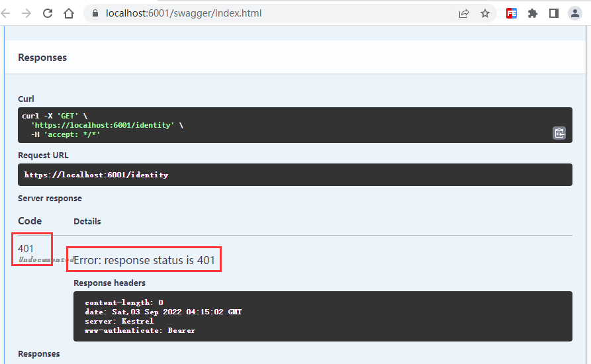The height and width of the screenshot is (364, 591).
Task: Focus the localhost:6001 address bar
Action: (265, 13)
